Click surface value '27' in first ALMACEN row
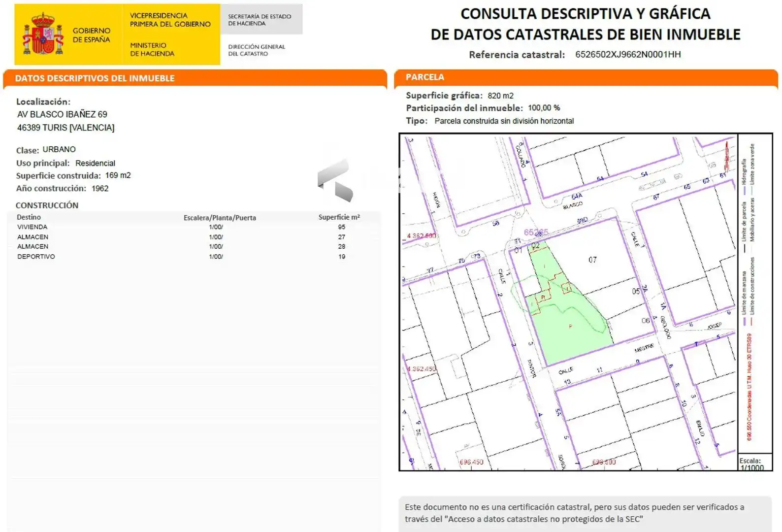This screenshot has width=782, height=532. pyautogui.click(x=342, y=237)
